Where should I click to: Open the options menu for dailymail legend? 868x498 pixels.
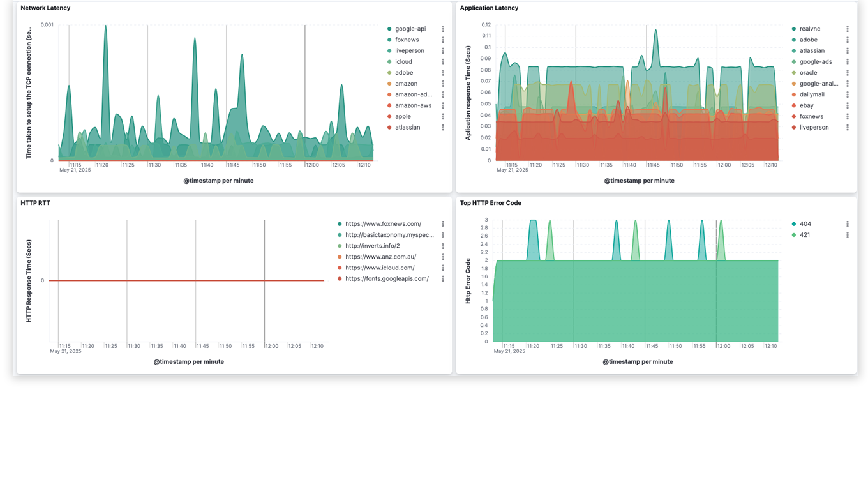coord(848,94)
